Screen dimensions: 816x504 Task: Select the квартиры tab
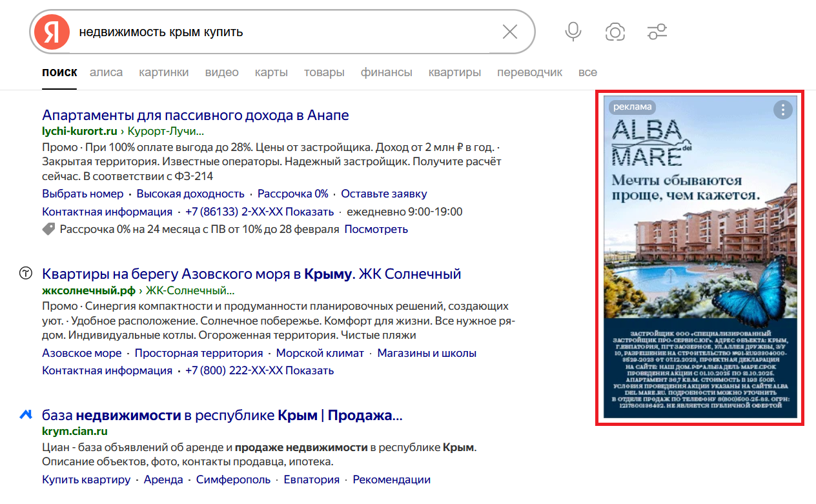[454, 72]
